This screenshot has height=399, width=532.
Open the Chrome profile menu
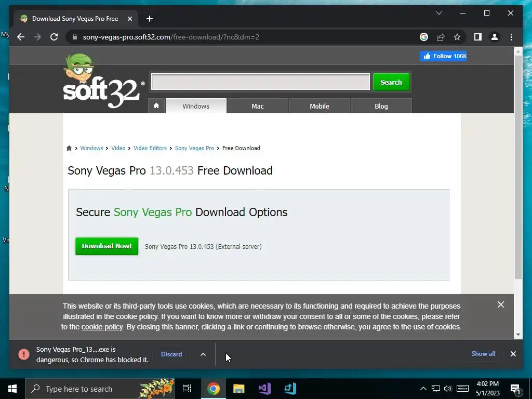pyautogui.click(x=495, y=37)
